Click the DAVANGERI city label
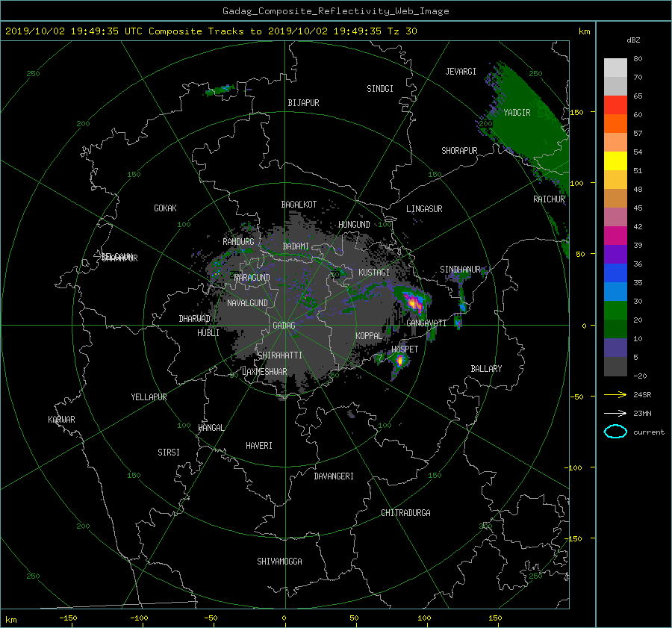Screen dimensions: 672x628 tap(334, 476)
